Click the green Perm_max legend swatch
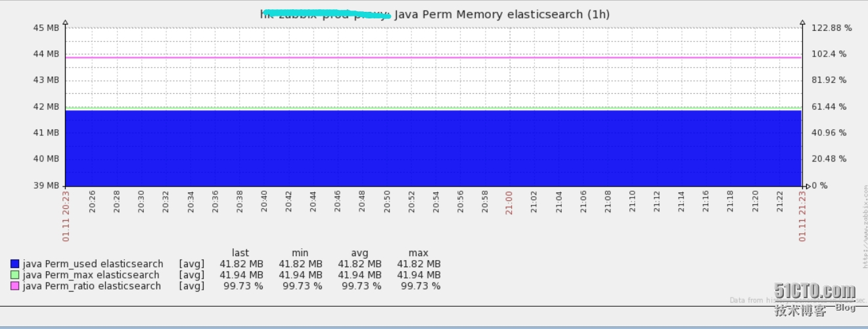868x329 pixels. (14, 275)
